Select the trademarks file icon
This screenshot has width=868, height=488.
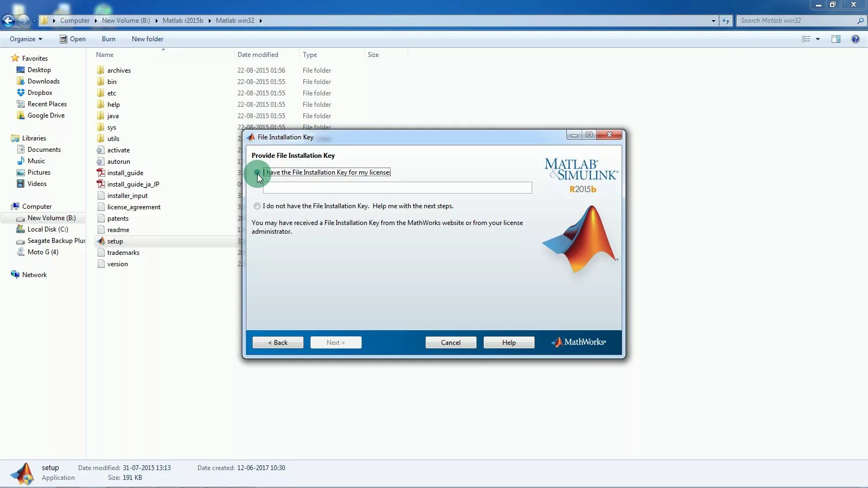click(x=100, y=252)
